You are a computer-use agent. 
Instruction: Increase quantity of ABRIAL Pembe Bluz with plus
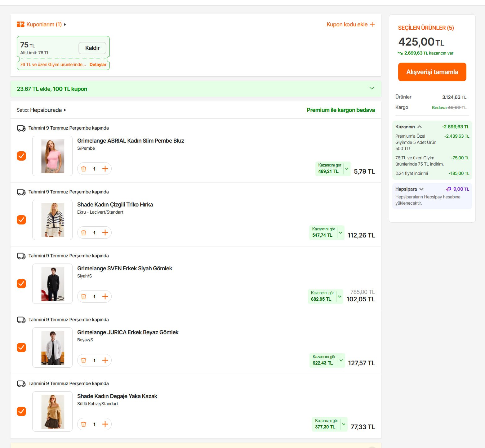[105, 169]
